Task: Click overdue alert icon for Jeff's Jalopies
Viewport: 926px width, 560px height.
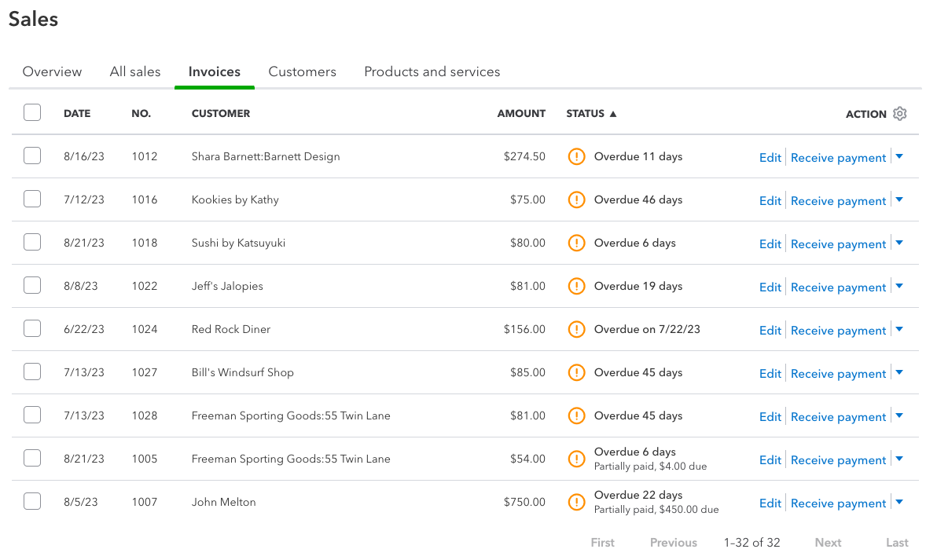Action: click(x=576, y=286)
